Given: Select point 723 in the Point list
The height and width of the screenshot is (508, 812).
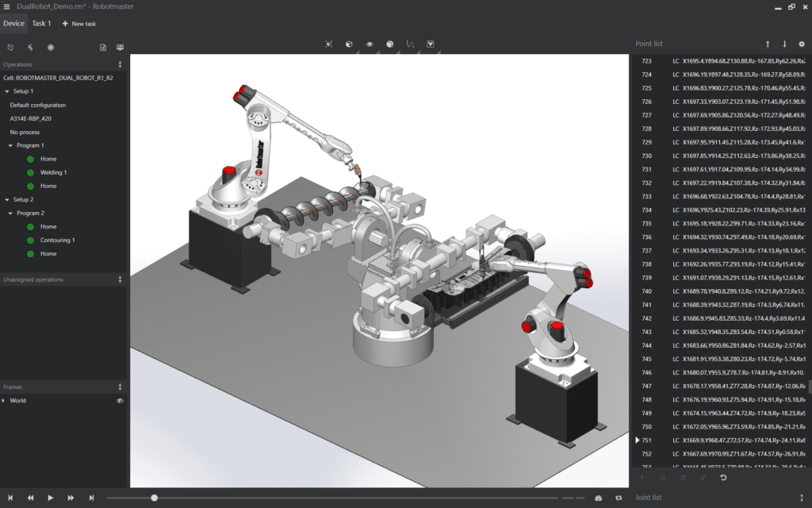Looking at the screenshot, I should [720, 61].
